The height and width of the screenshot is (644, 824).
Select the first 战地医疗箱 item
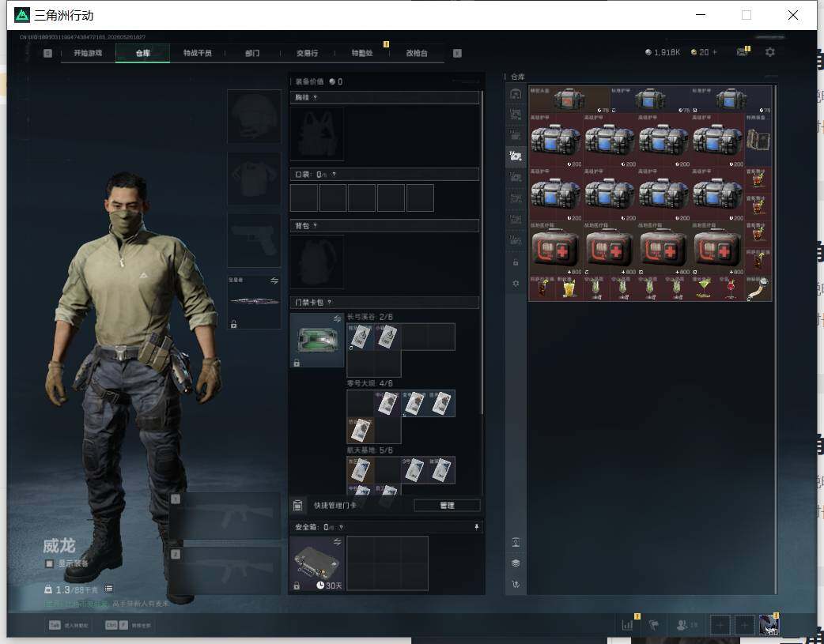click(x=556, y=248)
